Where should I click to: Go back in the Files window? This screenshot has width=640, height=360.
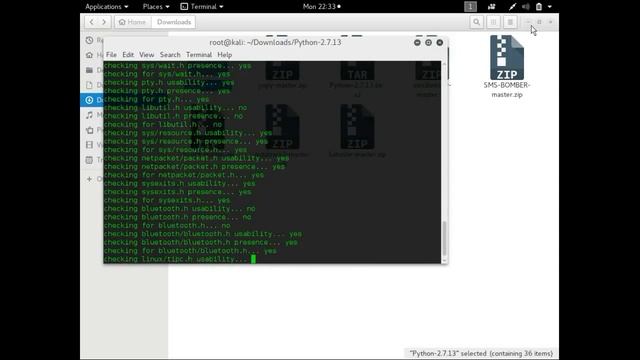click(x=91, y=22)
